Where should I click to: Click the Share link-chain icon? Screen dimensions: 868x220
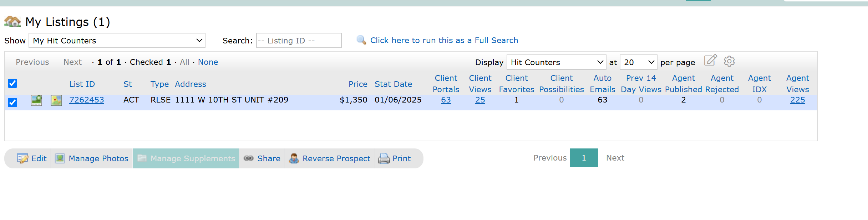[249, 158]
